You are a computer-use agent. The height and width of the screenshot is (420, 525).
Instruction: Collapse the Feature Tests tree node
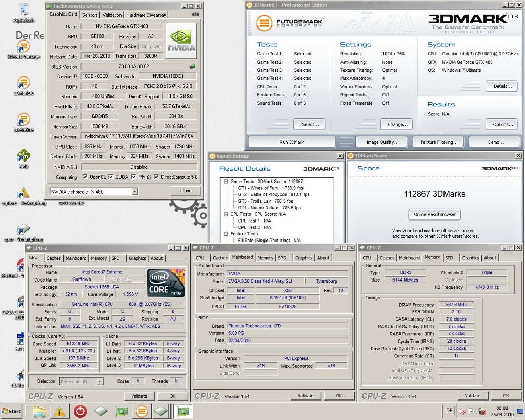pos(226,234)
